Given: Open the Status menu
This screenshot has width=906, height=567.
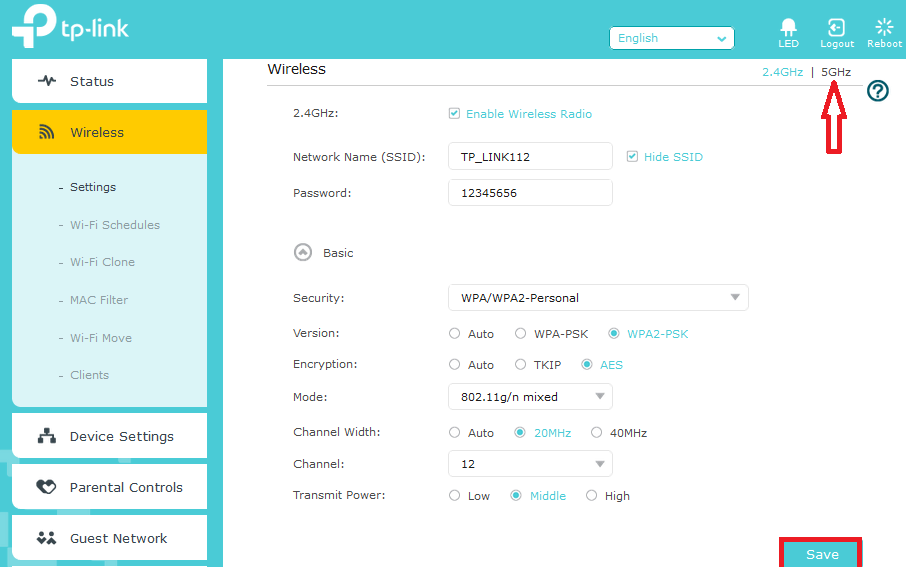Looking at the screenshot, I should [109, 81].
